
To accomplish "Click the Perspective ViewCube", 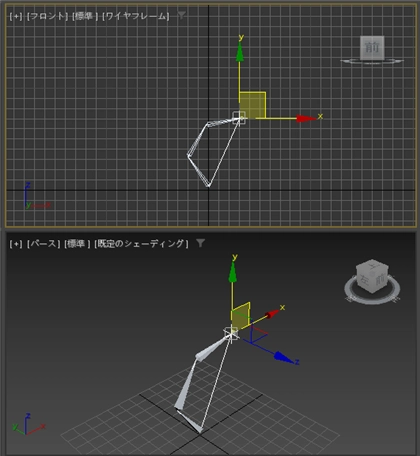I will [x=372, y=277].
